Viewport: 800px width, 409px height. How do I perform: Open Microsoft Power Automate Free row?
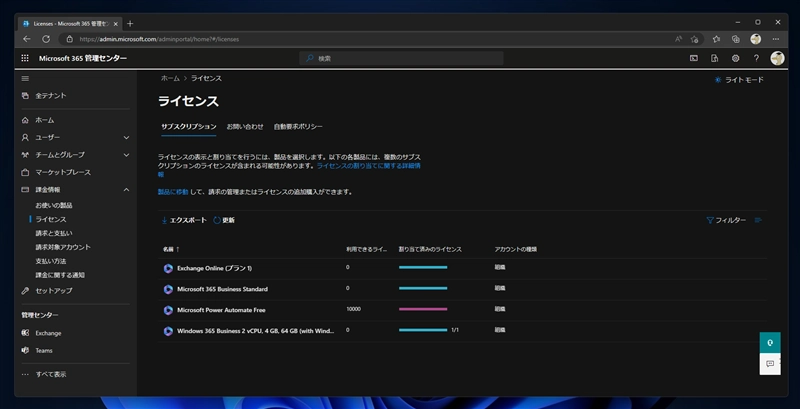pyautogui.click(x=462, y=310)
